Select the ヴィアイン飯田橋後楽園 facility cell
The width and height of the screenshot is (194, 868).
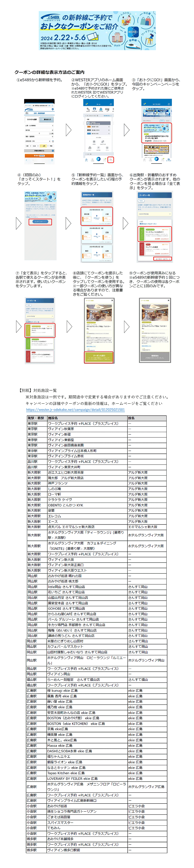pos(87,445)
